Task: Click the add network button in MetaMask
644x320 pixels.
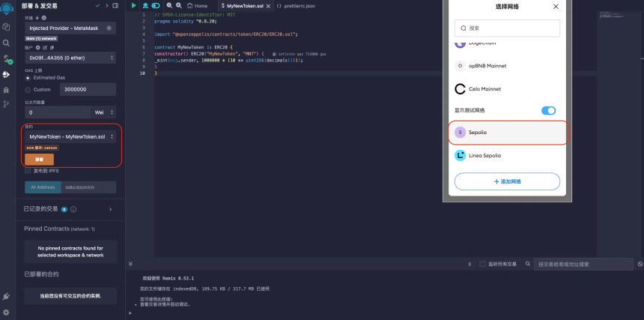Action: pos(507,181)
